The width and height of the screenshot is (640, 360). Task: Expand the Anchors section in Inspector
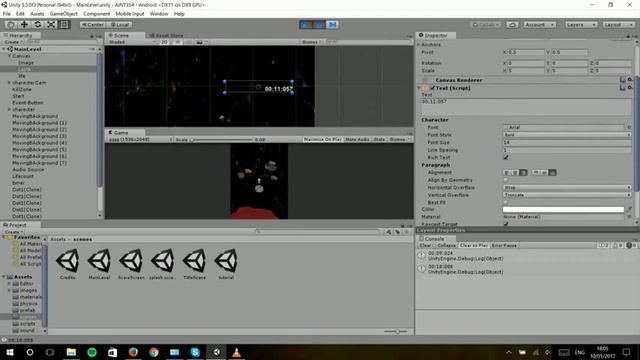(419, 44)
